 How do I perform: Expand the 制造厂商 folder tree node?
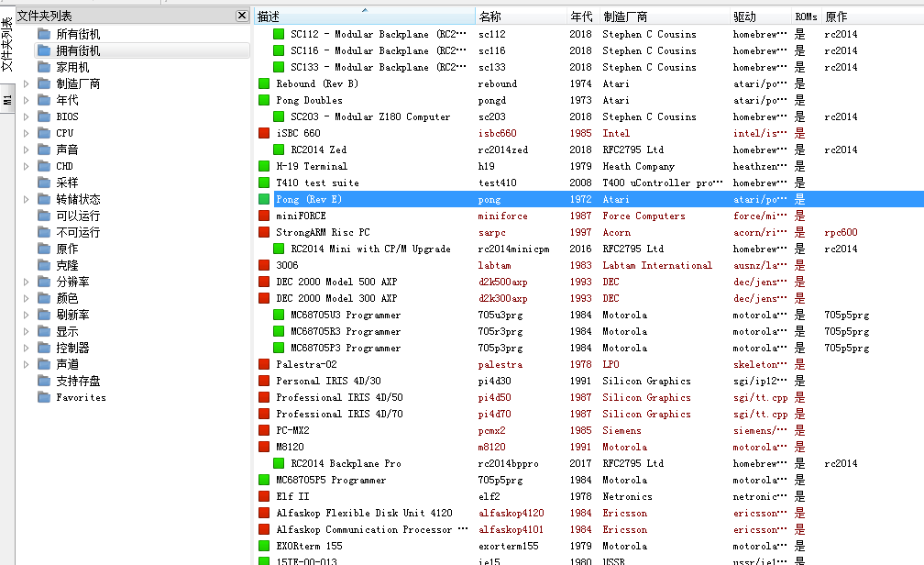(x=26, y=83)
